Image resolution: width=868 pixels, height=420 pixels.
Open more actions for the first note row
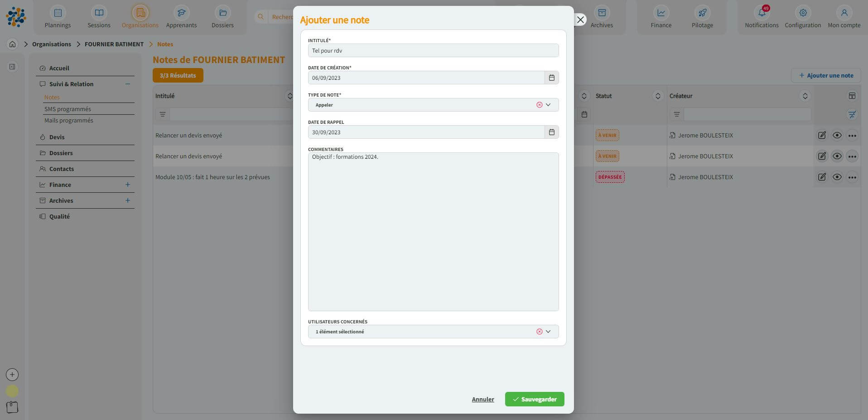click(x=852, y=135)
